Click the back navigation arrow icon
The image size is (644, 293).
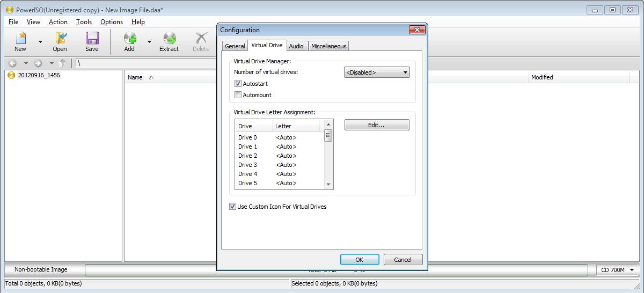(x=13, y=63)
